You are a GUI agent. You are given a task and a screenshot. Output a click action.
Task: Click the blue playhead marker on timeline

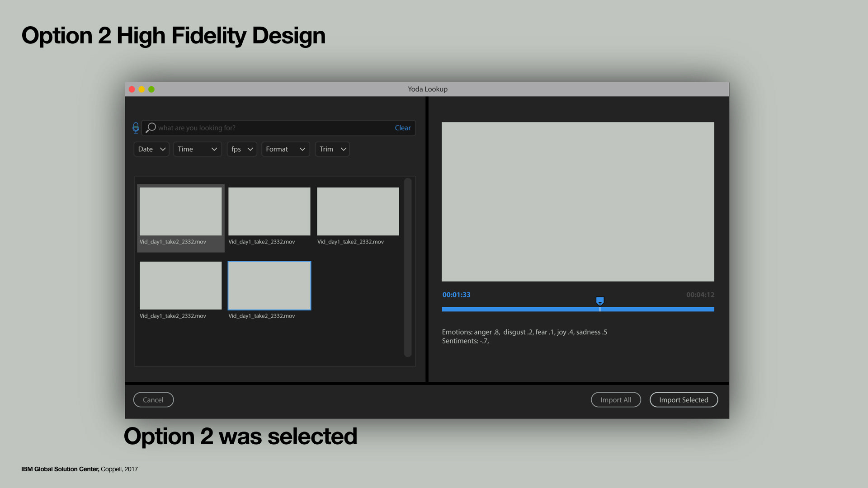[600, 301]
